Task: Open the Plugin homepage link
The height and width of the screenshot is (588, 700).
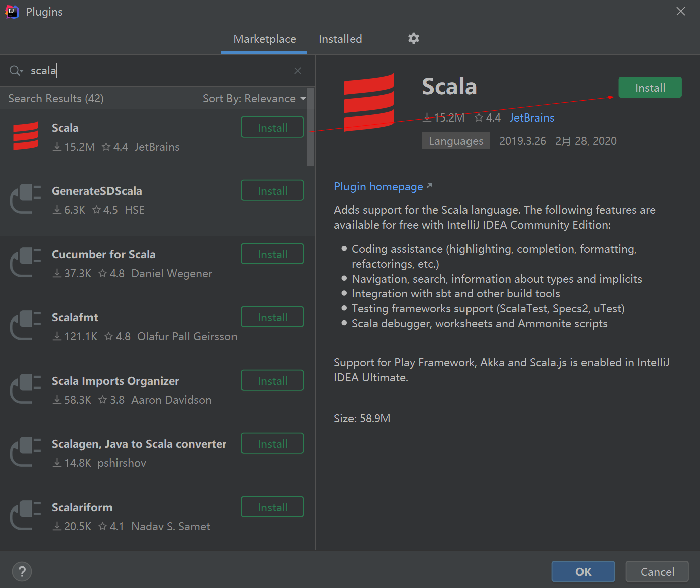Action: [383, 186]
